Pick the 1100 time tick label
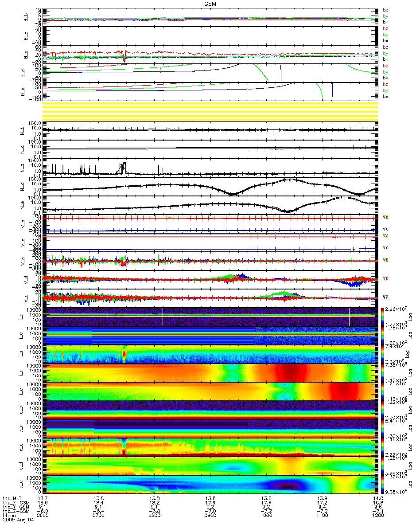This screenshot has height=532, width=412. click(322, 516)
